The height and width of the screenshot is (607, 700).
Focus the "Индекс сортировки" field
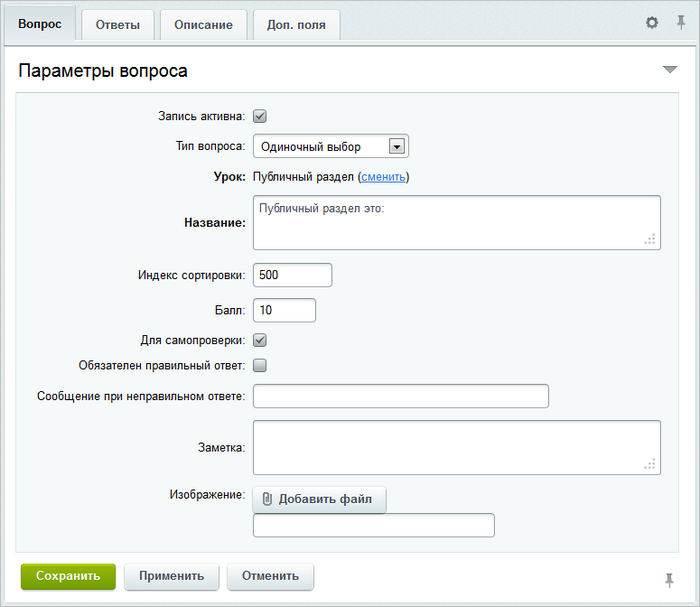pyautogui.click(x=292, y=275)
